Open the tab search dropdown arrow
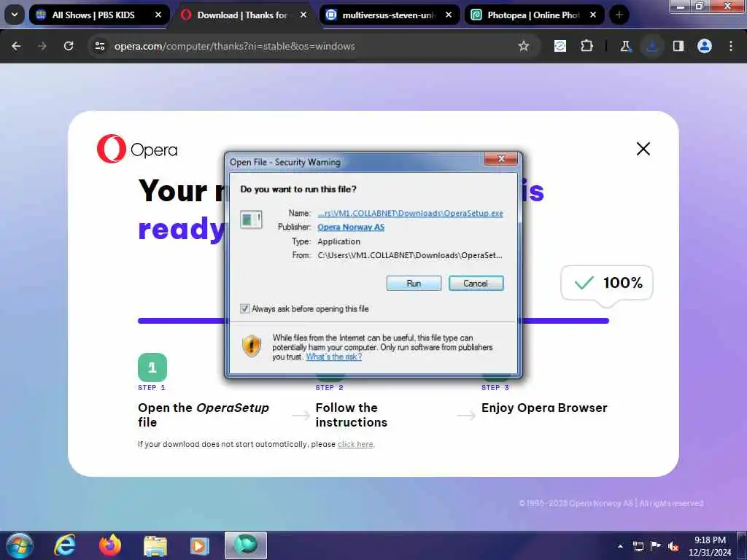The height and width of the screenshot is (560, 747). 15,15
